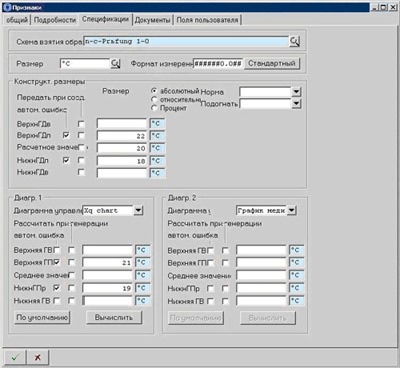Open the Размер unit lookup magnifier icon

click(115, 63)
